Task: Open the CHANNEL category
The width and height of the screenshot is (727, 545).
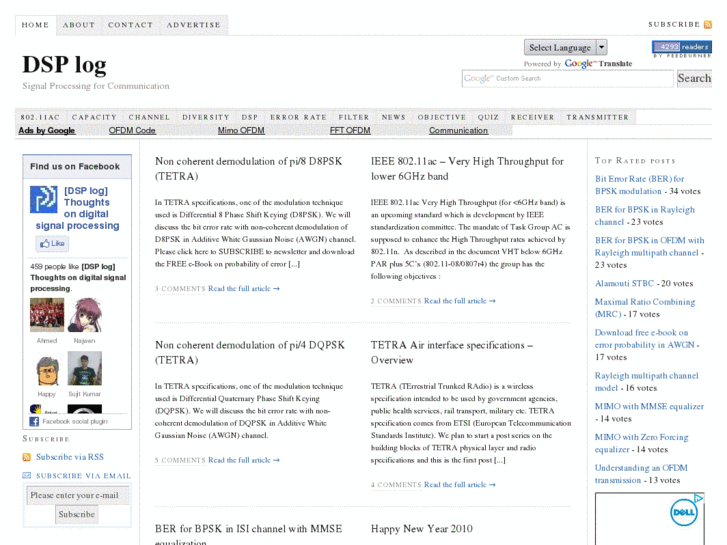Action: point(149,117)
